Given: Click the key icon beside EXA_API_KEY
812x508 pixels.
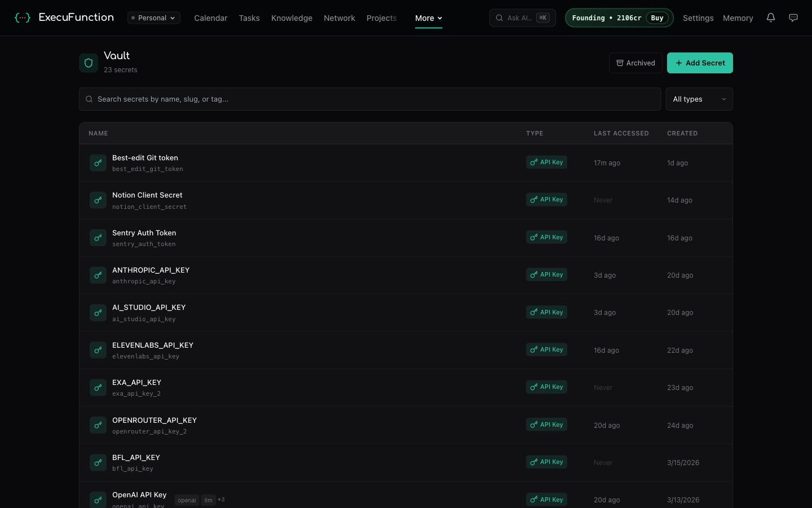Looking at the screenshot, I should tap(98, 387).
